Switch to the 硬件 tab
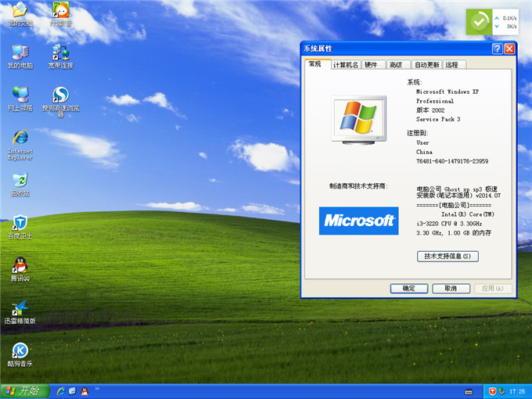 pos(371,65)
